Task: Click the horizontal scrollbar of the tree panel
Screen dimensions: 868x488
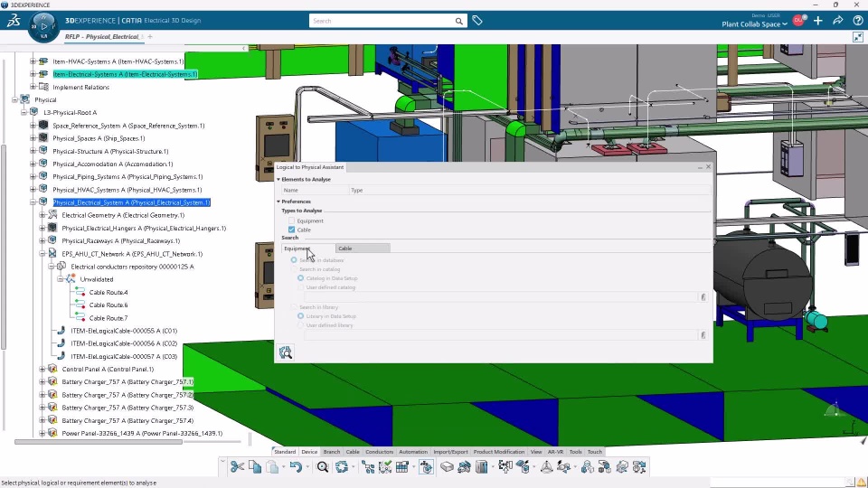Action: click(x=99, y=442)
